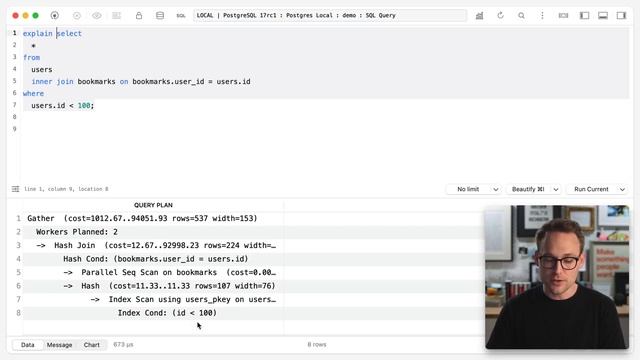Click 'inner join' keywords on line 5

(x=52, y=82)
